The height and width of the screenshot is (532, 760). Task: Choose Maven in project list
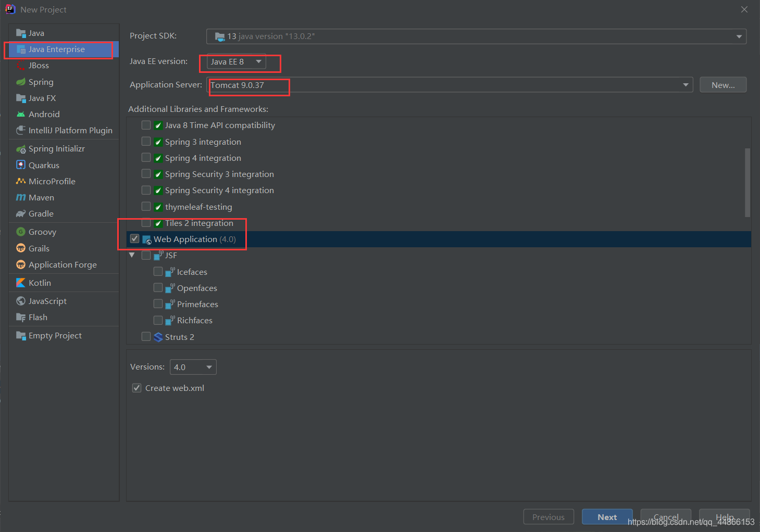(x=64, y=197)
